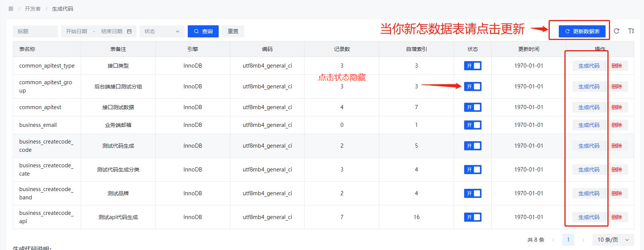Focus the 标题 search input
644x250 pixels.
35,31
